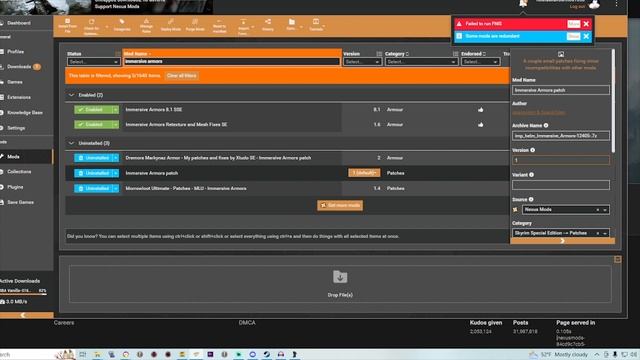
Task: Click Show on redundant mods notification
Action: 573,36
